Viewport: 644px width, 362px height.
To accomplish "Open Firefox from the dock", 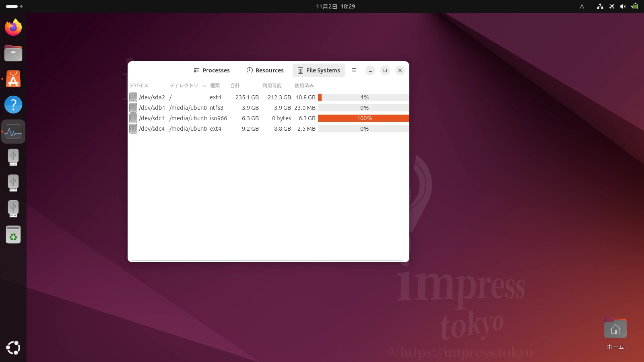I will (x=13, y=27).
